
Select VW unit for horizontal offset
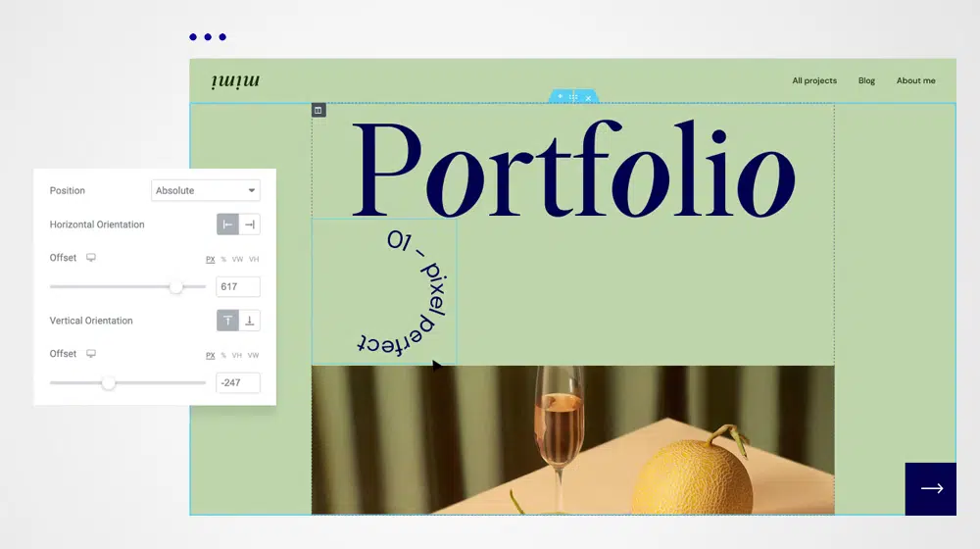click(237, 260)
